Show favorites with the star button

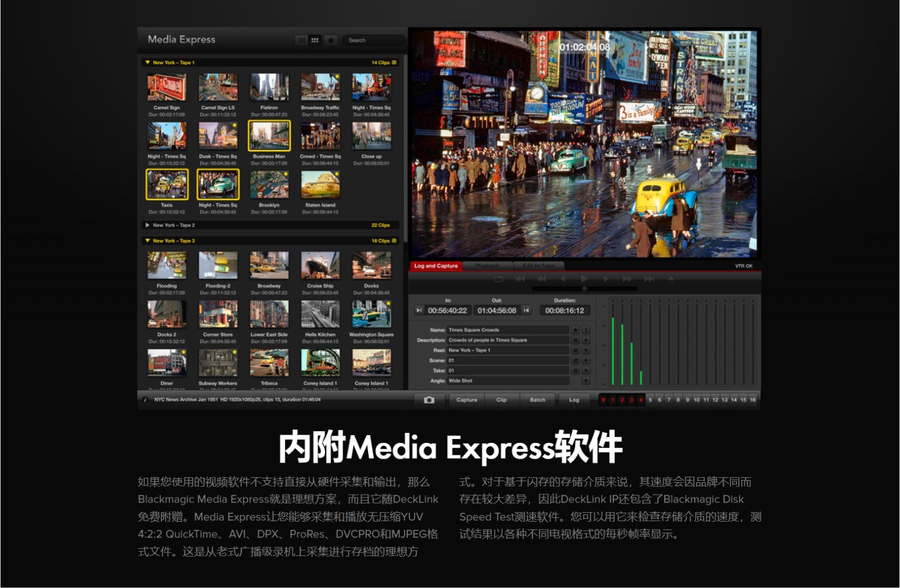[x=331, y=40]
